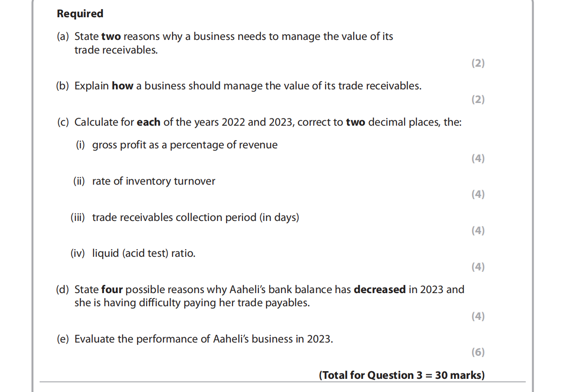
Task: Click the (4) mark for acid test item
Action: pos(478,267)
